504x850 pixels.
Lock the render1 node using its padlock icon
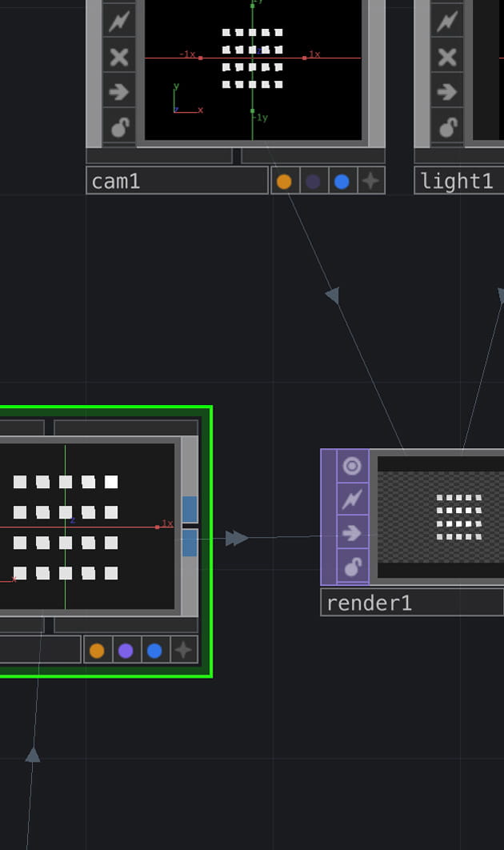click(x=352, y=567)
